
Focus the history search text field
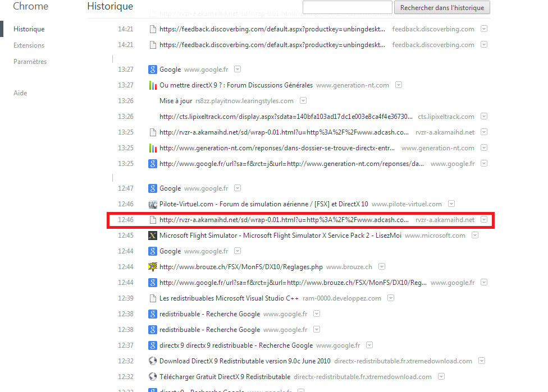click(348, 7)
